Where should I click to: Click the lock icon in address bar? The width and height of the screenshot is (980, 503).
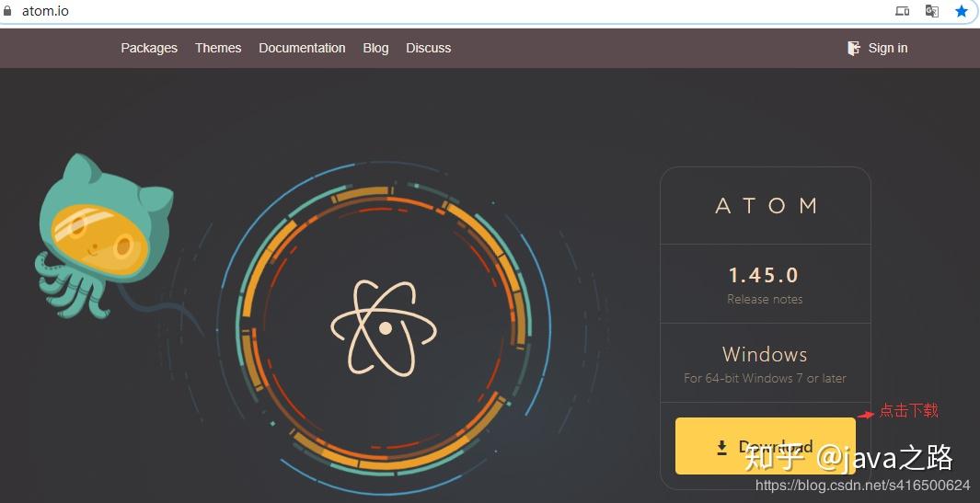point(7,11)
